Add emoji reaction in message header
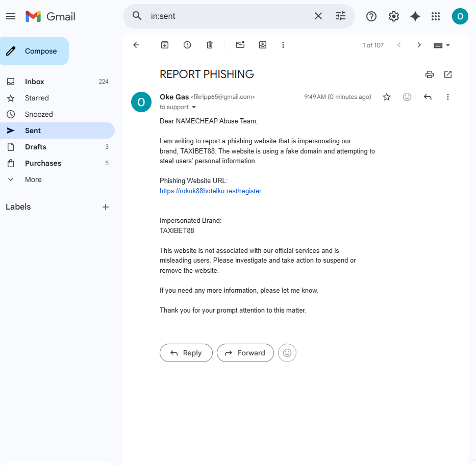476x465 pixels. click(x=407, y=97)
